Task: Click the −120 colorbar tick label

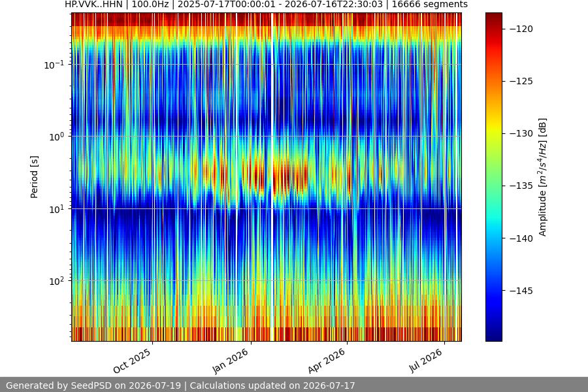Action: (x=521, y=29)
